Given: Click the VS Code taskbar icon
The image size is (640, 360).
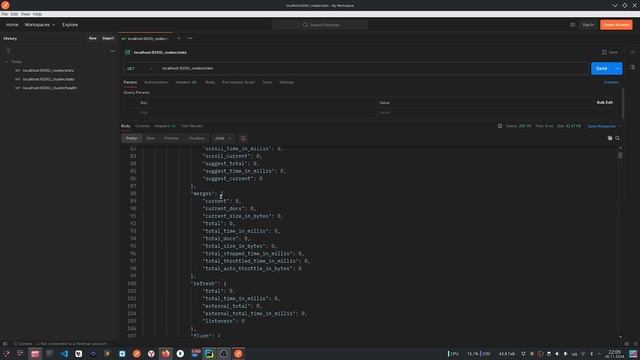Looking at the screenshot, I should [64, 353].
